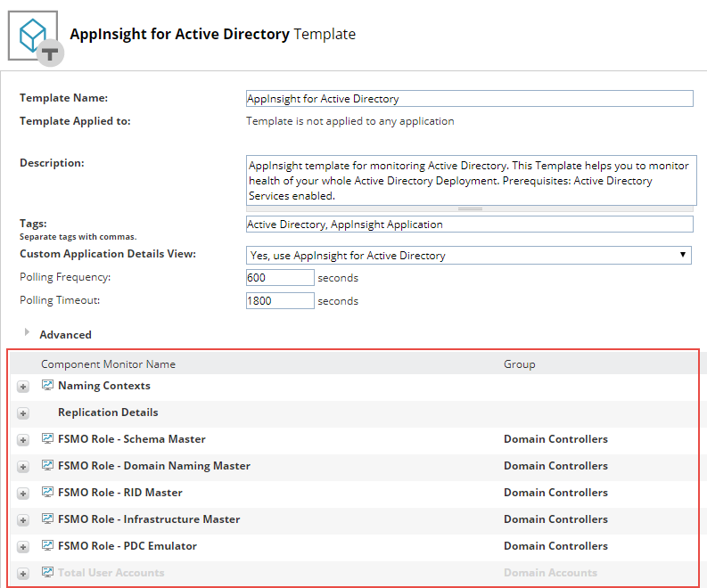Screen dimensions: 707x588
Task: Expand the Advanced section
Action: [x=28, y=333]
